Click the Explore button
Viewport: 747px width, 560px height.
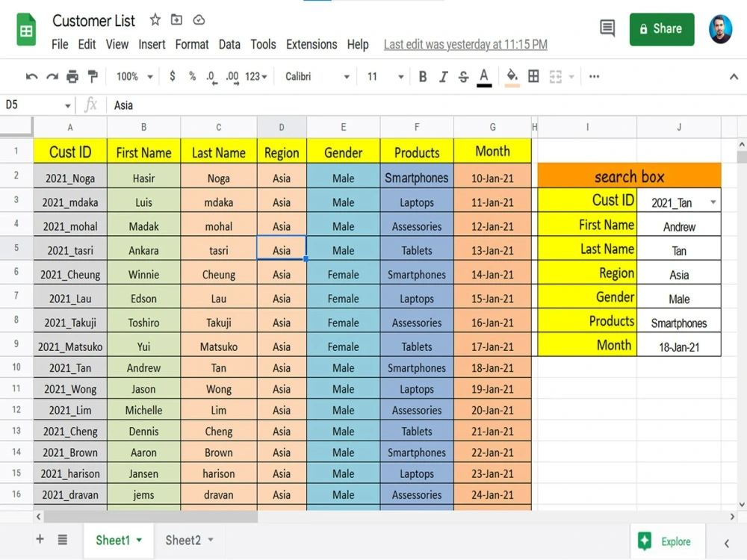667,541
